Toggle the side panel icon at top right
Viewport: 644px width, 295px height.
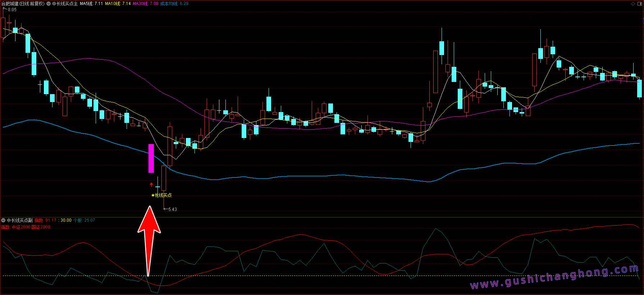point(640,4)
